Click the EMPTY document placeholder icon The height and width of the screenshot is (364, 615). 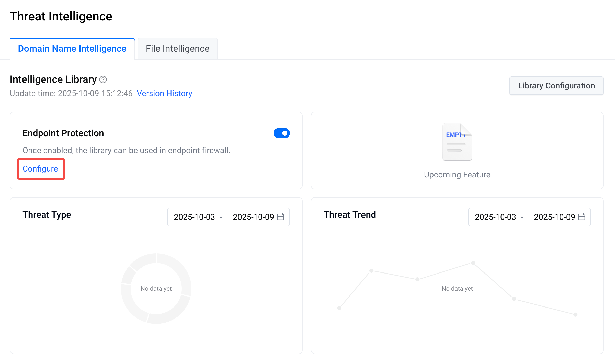tap(457, 142)
